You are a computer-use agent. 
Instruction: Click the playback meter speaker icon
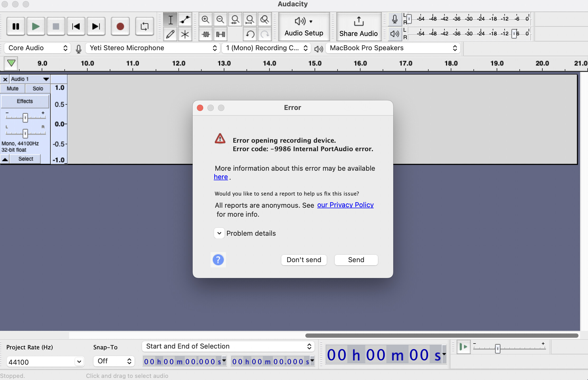395,34
